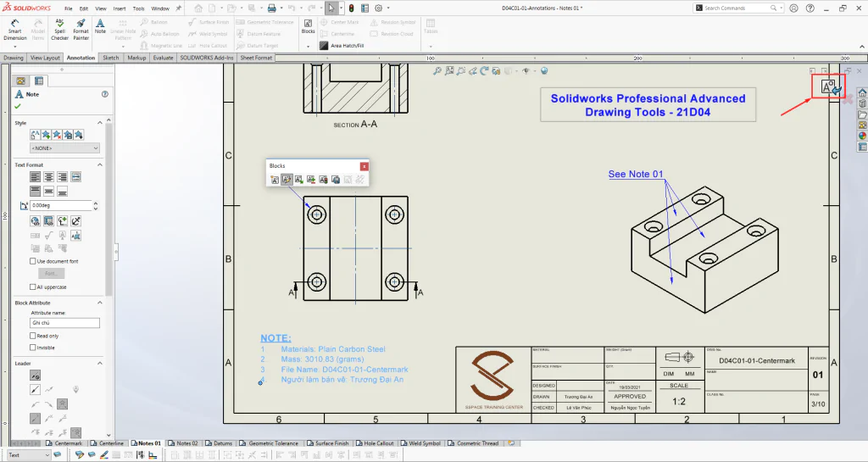Close the Blocks floating toolbar
Screen dimensions: 868x462
[x=364, y=166]
